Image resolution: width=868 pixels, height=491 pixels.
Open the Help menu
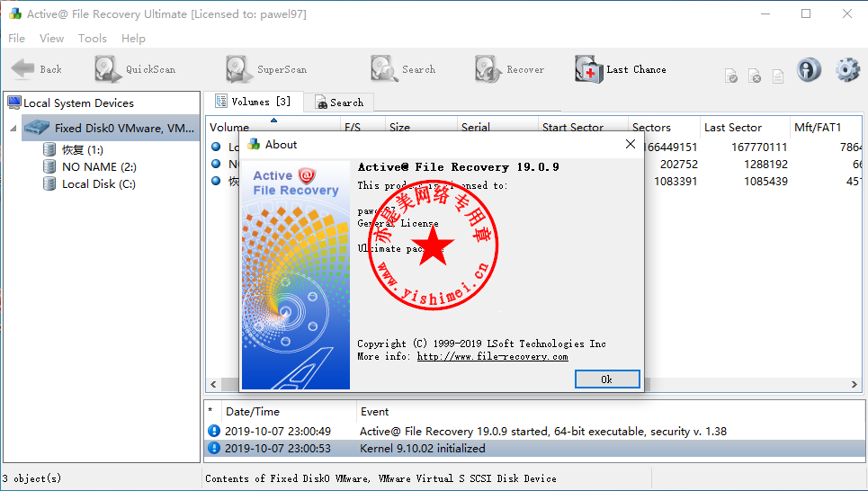click(133, 39)
